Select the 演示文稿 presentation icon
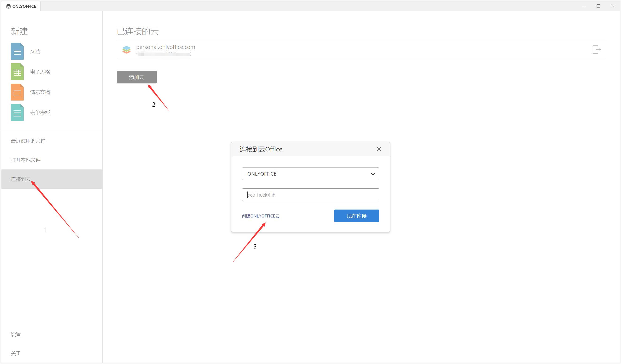621x364 pixels. pyautogui.click(x=17, y=92)
